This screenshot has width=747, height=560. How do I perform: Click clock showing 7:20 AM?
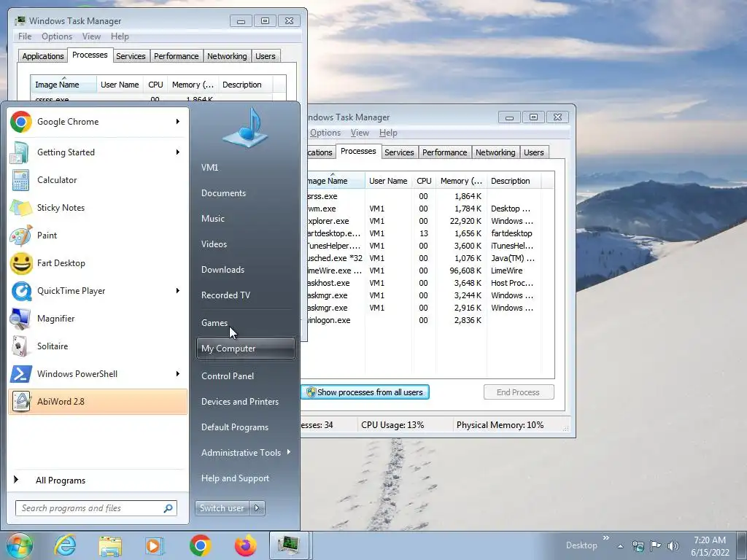(x=710, y=540)
